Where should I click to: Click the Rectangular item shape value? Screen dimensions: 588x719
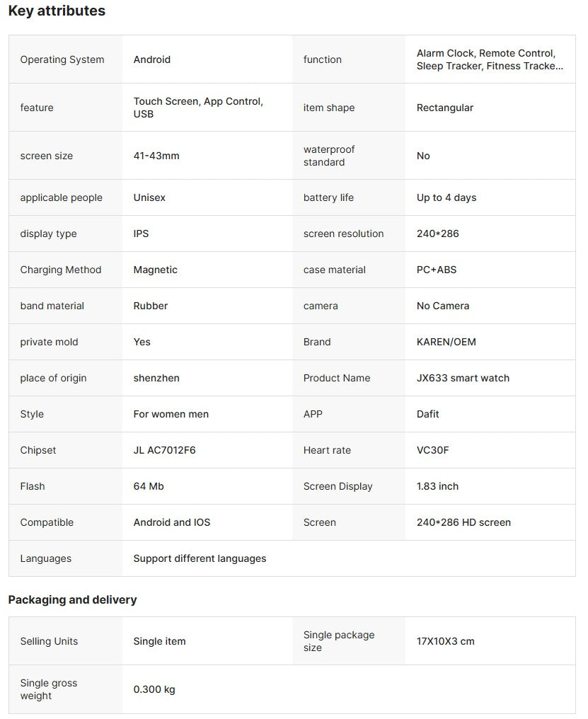point(445,108)
